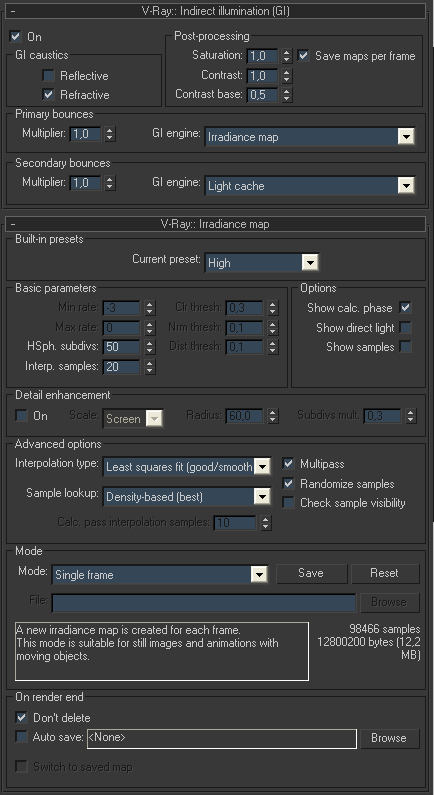Click the Contrast base value field
This screenshot has height=795, width=434.
262,95
